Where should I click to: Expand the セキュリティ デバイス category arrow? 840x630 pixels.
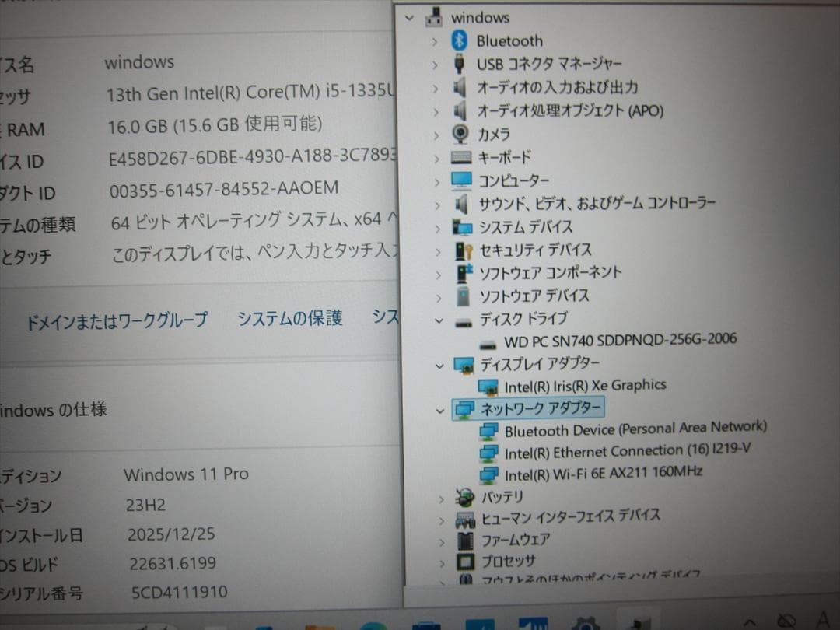pyautogui.click(x=438, y=252)
